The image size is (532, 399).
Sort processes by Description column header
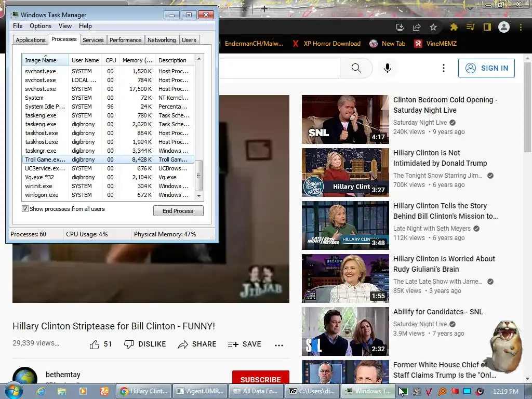tap(175, 60)
